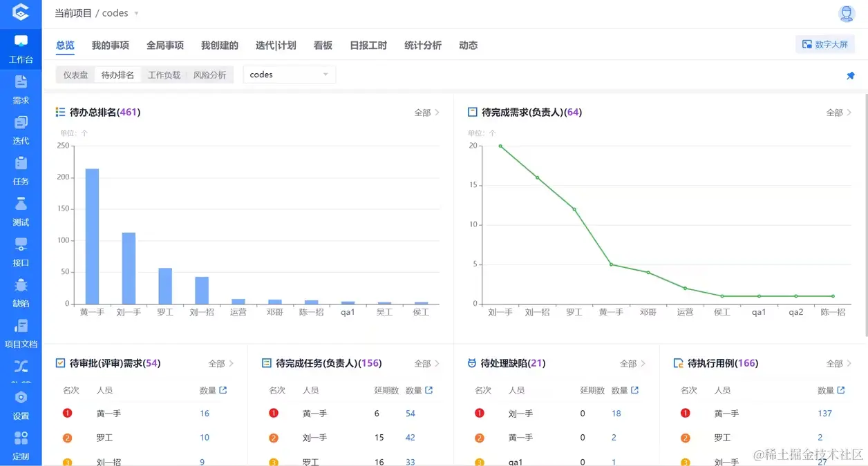
Task: Expand 全部 in the 待执行用例 panel
Action: click(x=839, y=364)
